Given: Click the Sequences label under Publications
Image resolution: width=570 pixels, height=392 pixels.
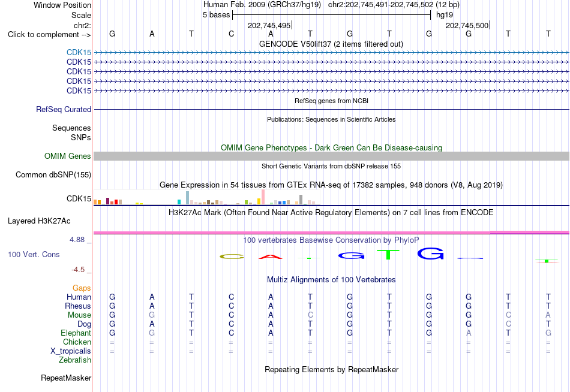Looking at the screenshot, I should pos(71,128).
